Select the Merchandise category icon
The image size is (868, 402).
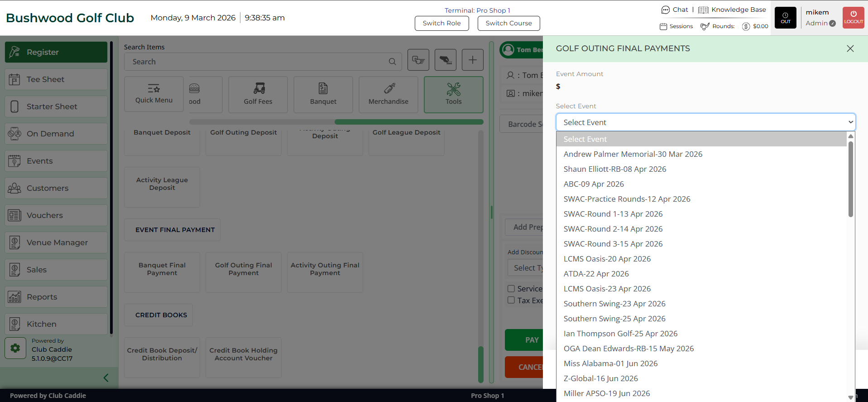point(388,88)
